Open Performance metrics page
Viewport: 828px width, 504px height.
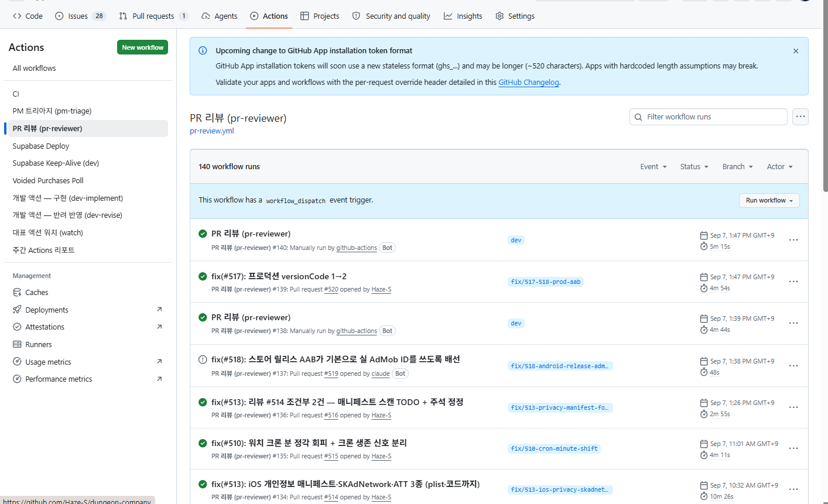88,379
